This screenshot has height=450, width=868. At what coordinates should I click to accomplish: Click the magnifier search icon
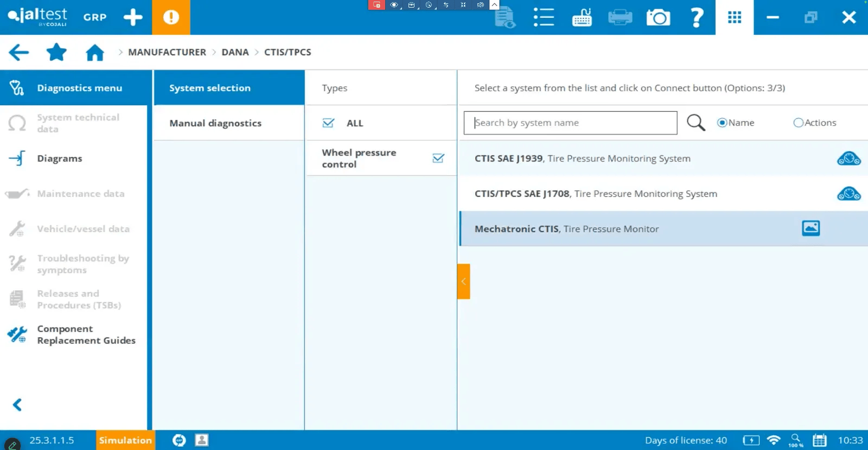696,123
